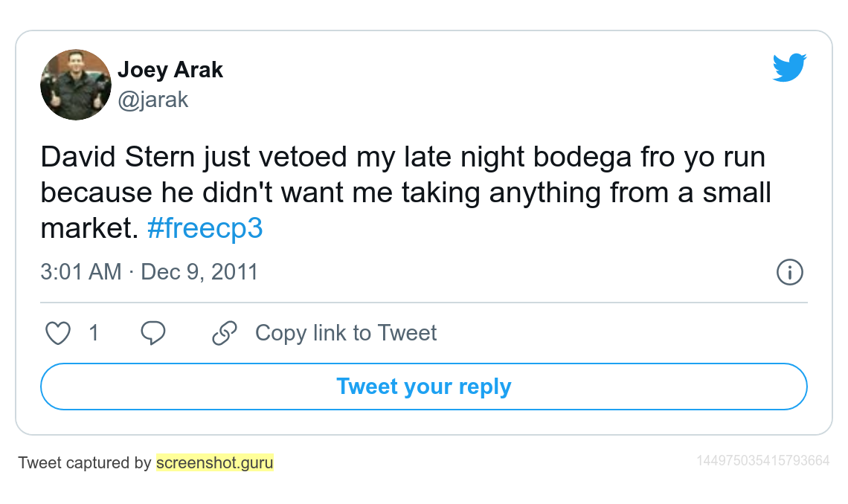The width and height of the screenshot is (848, 504).
Task: Click the chain link icon
Action: pos(225,333)
